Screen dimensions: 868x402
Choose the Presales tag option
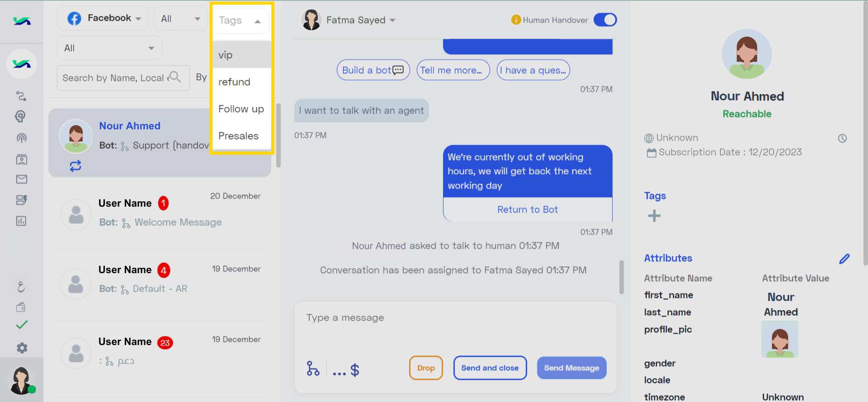[x=241, y=136]
